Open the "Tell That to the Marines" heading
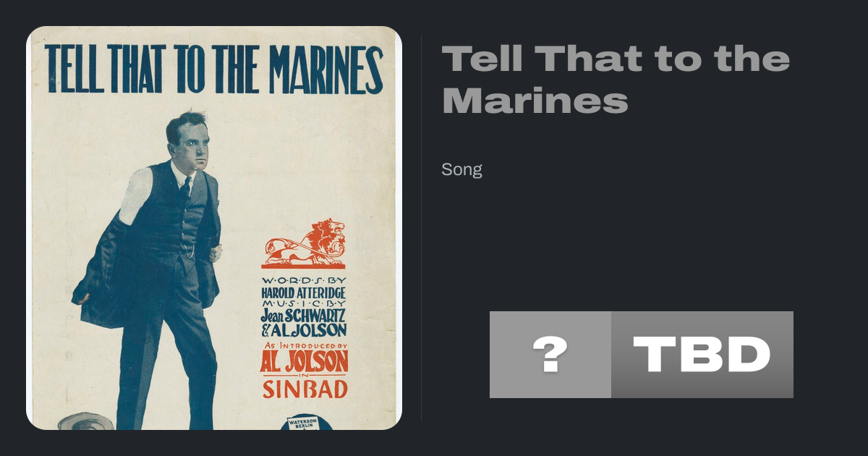This screenshot has height=456, width=868. tap(616, 80)
